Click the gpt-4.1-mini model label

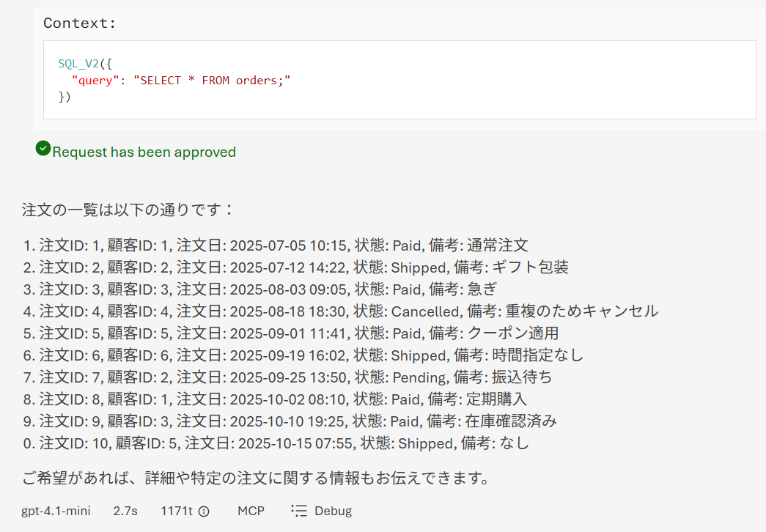(56, 511)
